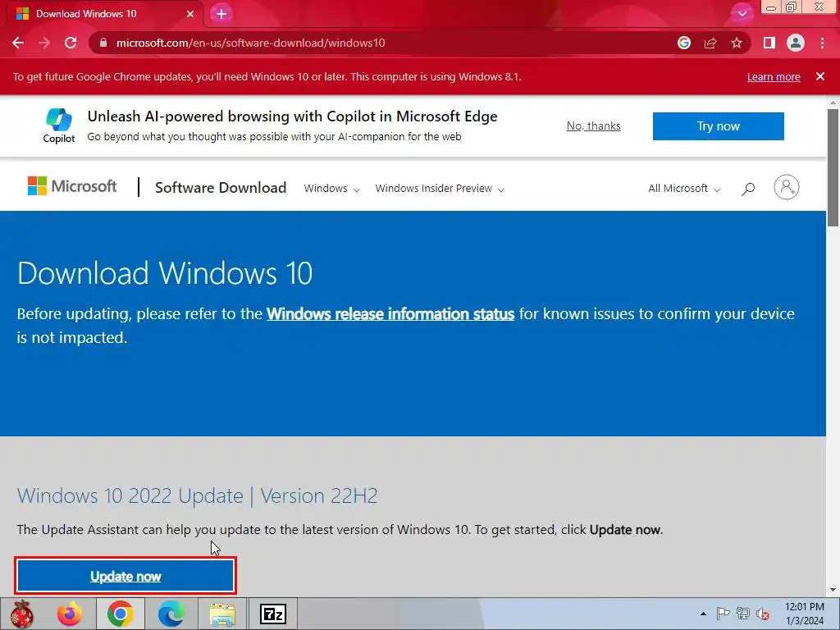Open the network tray icon
This screenshot has width=840, height=630.
(x=743, y=614)
